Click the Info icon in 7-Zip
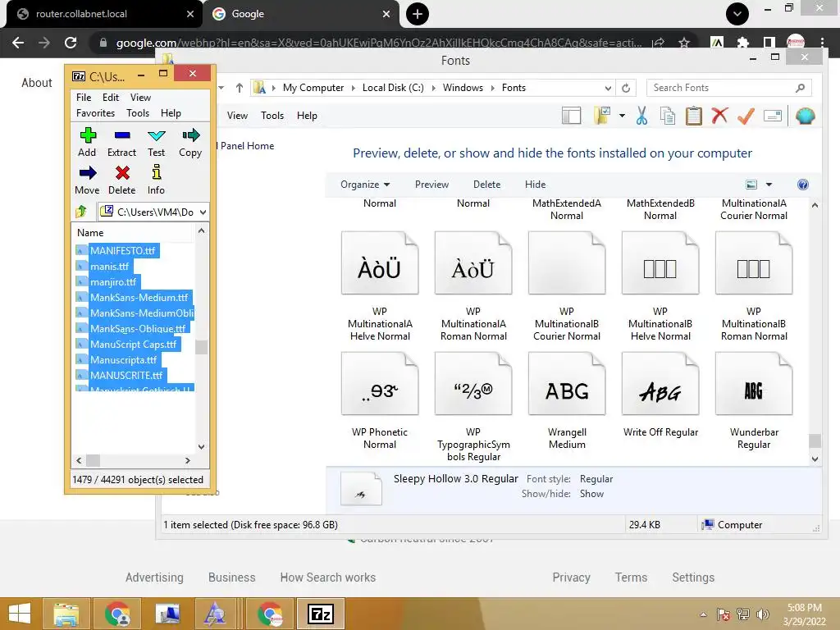Viewport: 840px width, 630px height. tap(157, 172)
